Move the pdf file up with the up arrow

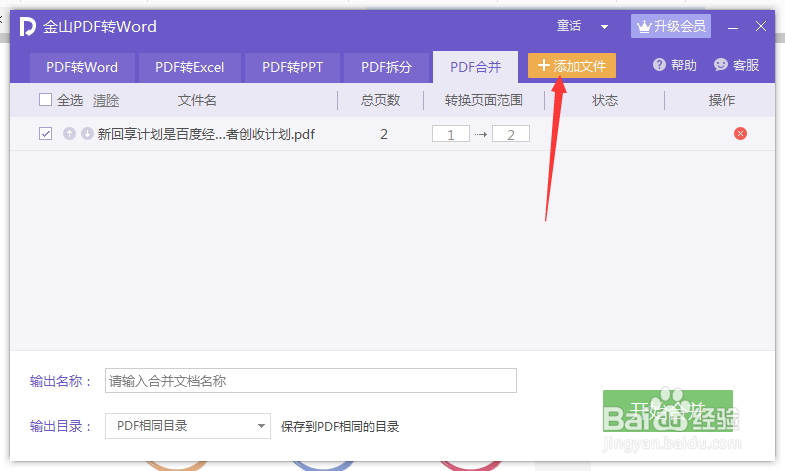[69, 134]
